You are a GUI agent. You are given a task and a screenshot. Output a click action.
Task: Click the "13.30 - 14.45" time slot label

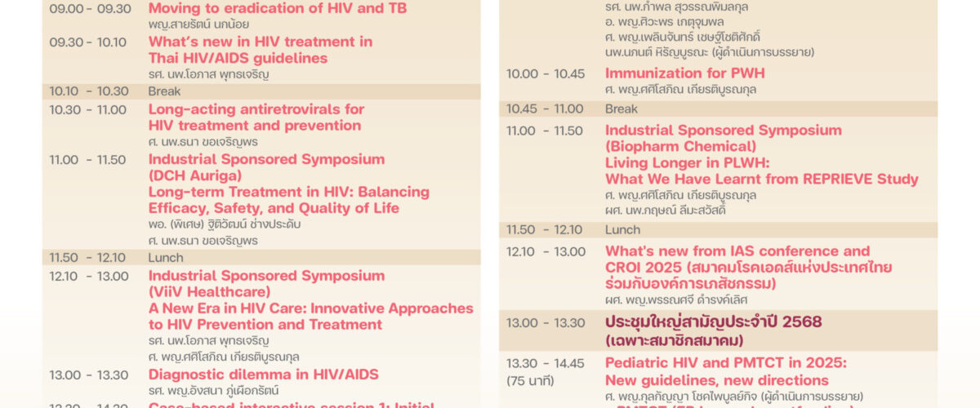pyautogui.click(x=545, y=363)
